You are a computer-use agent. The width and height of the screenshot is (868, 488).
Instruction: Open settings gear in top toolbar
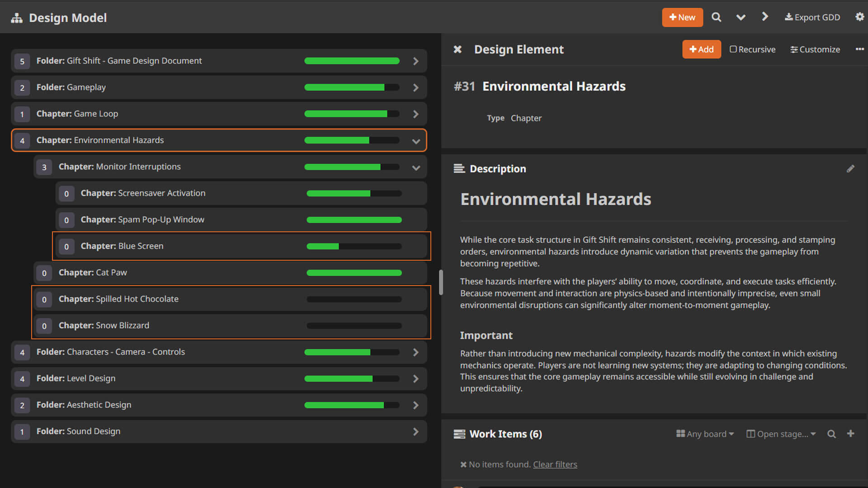pyautogui.click(x=859, y=17)
